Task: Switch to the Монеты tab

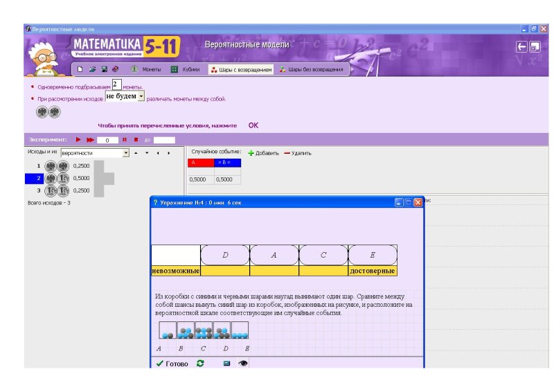Action: coord(146,69)
